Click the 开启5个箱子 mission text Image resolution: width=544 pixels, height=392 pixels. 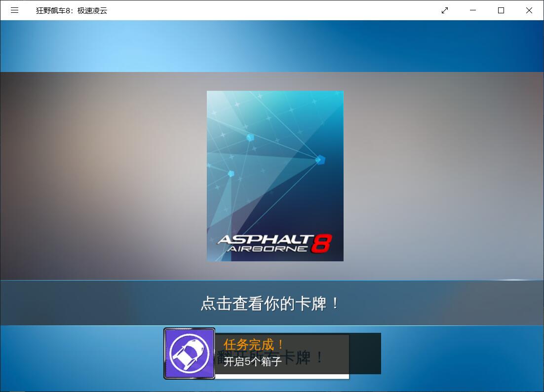point(252,362)
